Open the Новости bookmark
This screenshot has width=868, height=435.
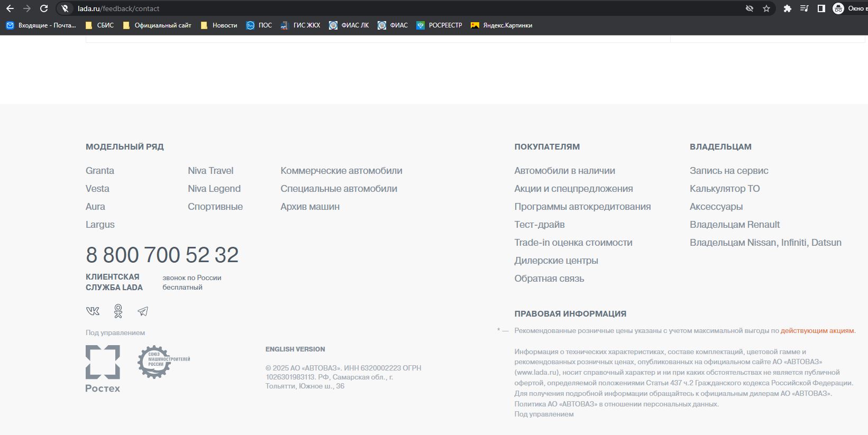click(218, 25)
